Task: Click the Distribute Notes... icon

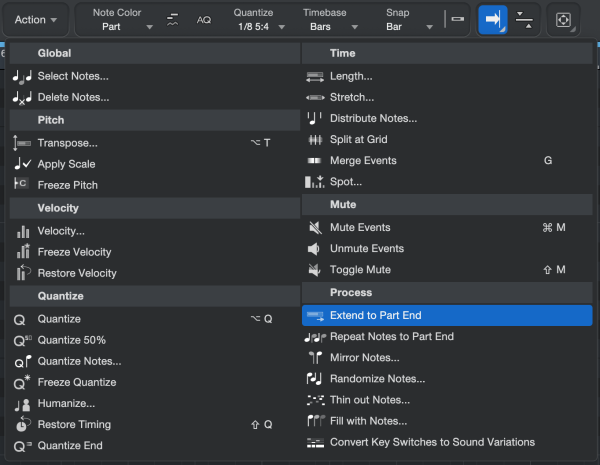Action: [x=315, y=118]
